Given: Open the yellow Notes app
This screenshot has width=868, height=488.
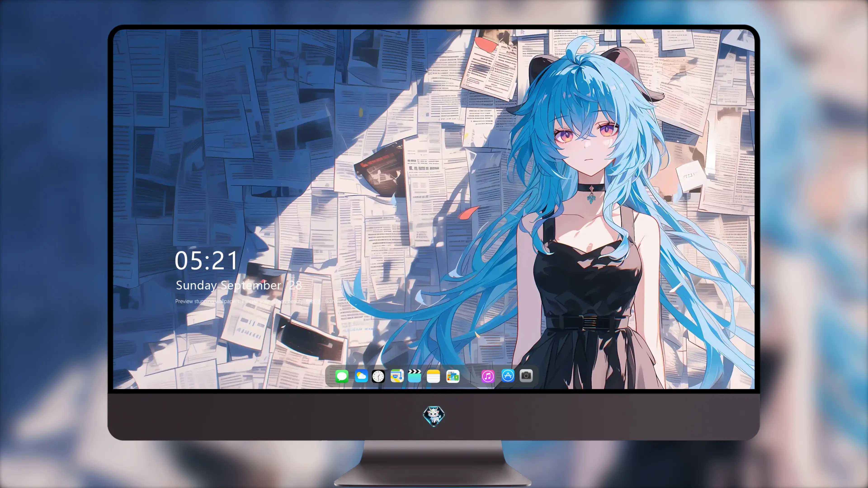Looking at the screenshot, I should pos(433,376).
